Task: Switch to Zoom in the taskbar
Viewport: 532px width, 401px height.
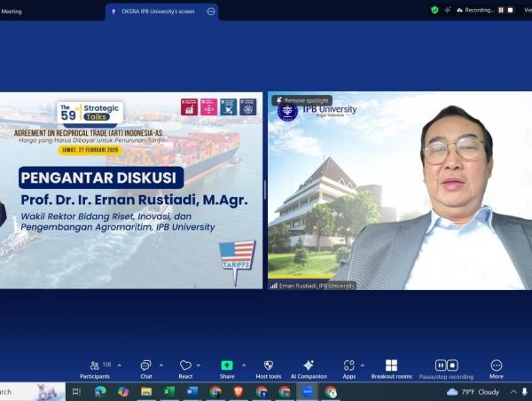Action: tap(308, 392)
